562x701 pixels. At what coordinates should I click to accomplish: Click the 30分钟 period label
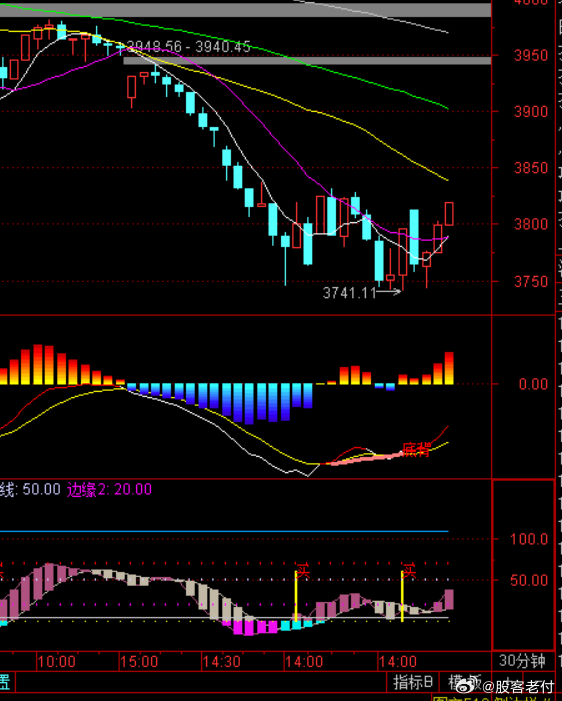click(522, 661)
